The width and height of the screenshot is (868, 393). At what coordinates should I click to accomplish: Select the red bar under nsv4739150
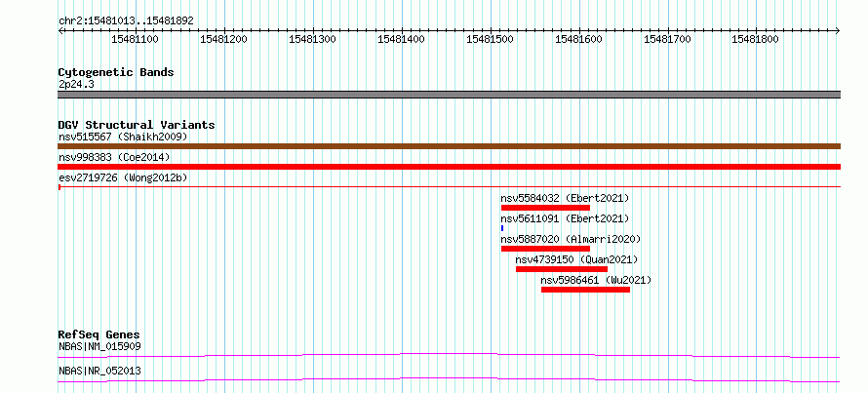(x=562, y=269)
